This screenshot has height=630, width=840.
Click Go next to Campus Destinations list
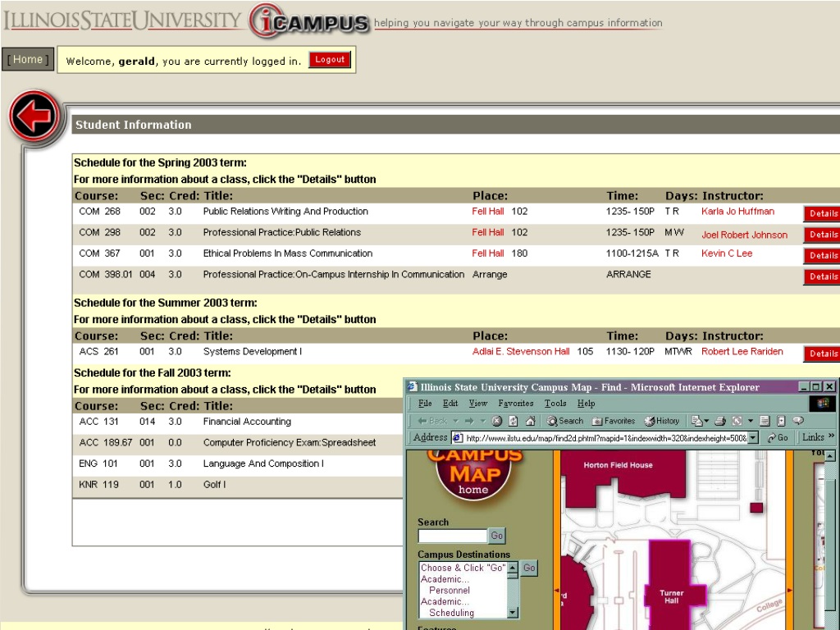tap(529, 568)
